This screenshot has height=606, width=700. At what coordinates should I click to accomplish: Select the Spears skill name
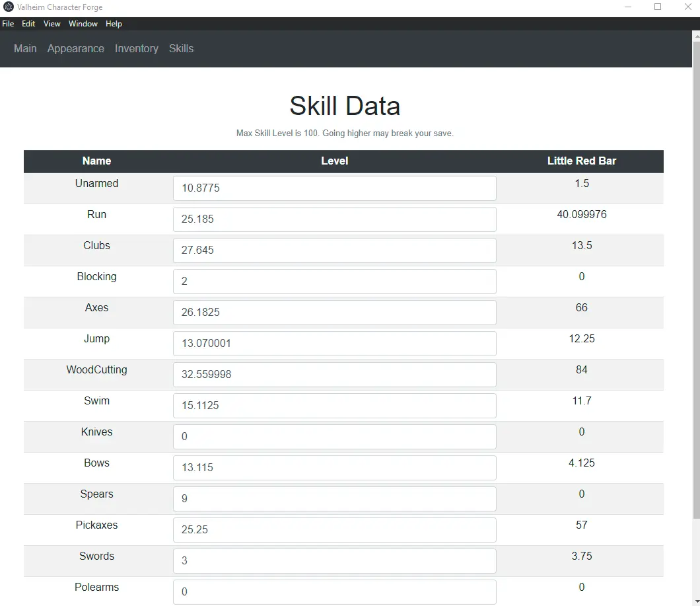[97, 494]
